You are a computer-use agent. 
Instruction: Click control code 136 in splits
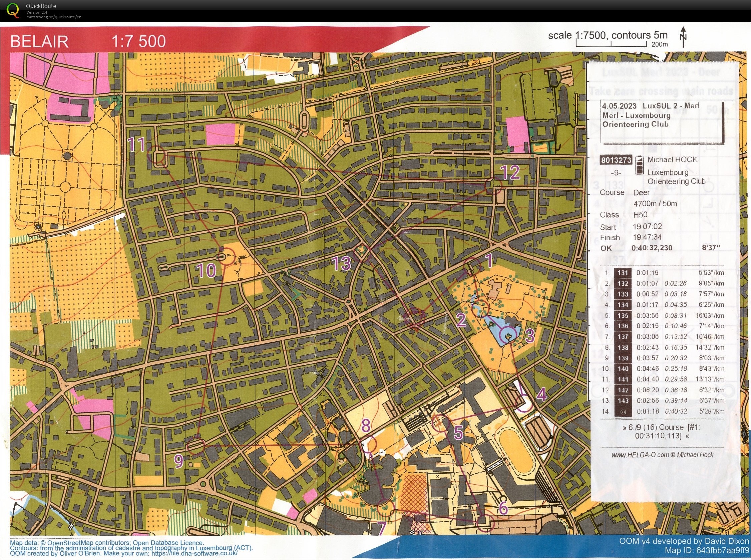coord(623,326)
